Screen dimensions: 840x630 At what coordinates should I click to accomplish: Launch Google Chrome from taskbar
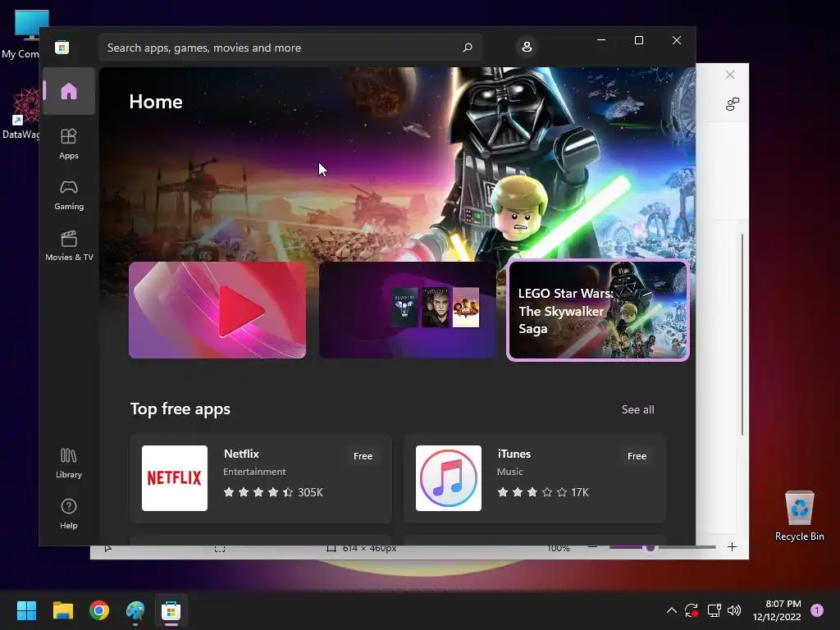click(x=99, y=610)
